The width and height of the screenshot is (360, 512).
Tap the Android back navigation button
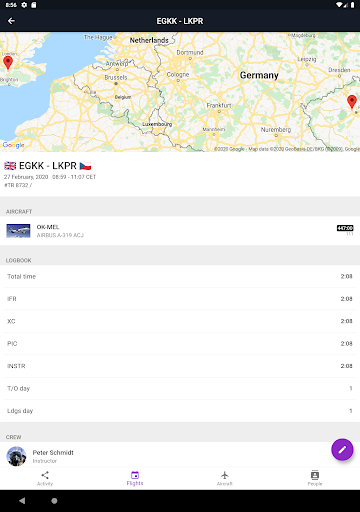[22, 501]
